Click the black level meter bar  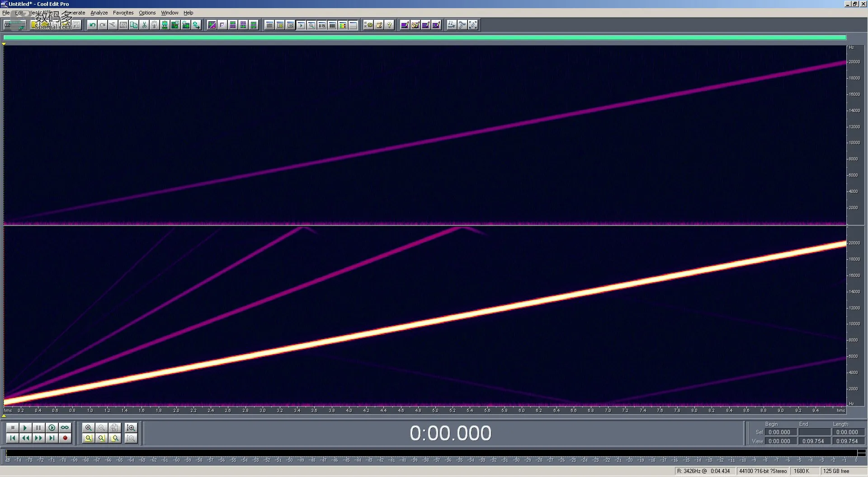pos(432,453)
